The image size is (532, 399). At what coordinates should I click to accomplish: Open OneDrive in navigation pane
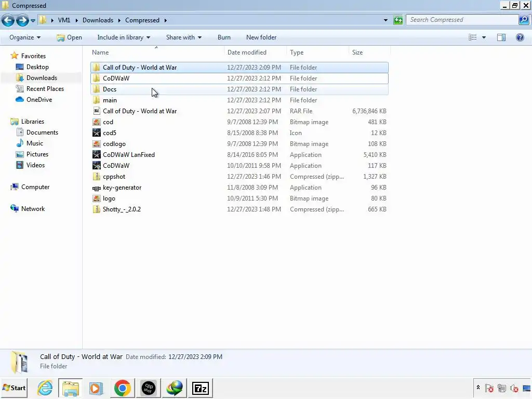tap(39, 99)
